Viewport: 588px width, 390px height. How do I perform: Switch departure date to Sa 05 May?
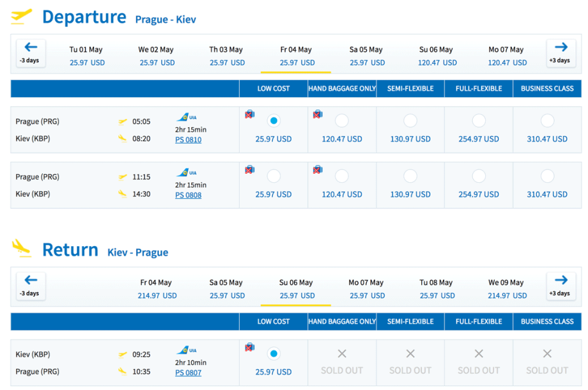coord(366,56)
